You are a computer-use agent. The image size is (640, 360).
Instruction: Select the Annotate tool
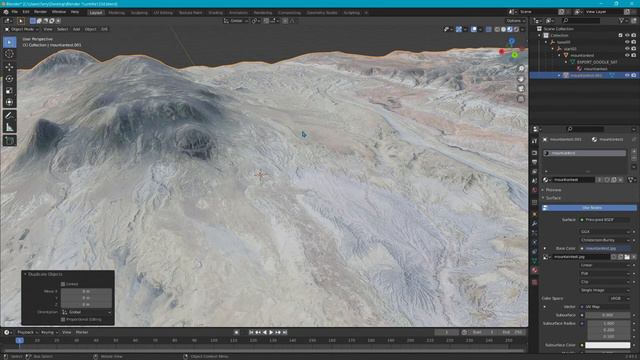9,116
